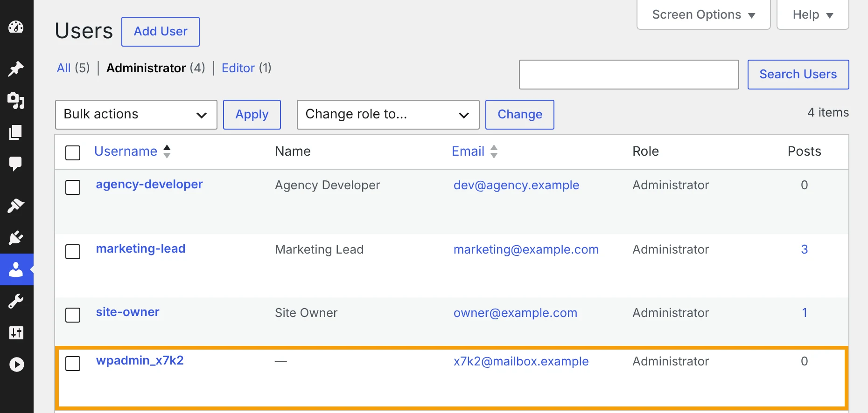Check the wpadmin_x7k2 row checkbox
868x413 pixels.
pyautogui.click(x=73, y=364)
